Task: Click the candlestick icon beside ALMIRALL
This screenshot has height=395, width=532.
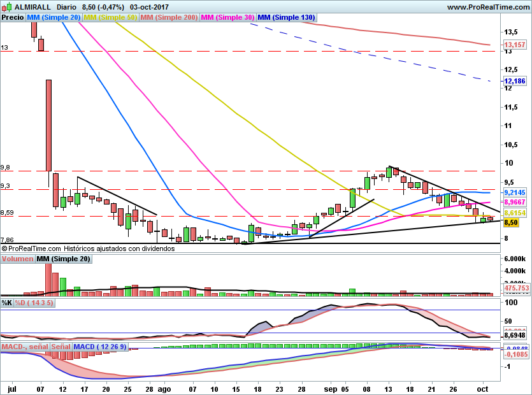Action: pos(6,7)
